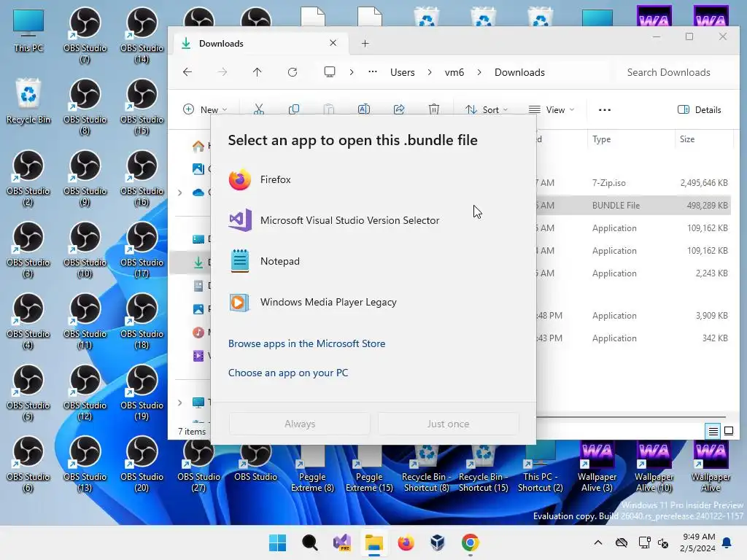Click the forward navigation arrow
747x560 pixels.
tap(222, 72)
